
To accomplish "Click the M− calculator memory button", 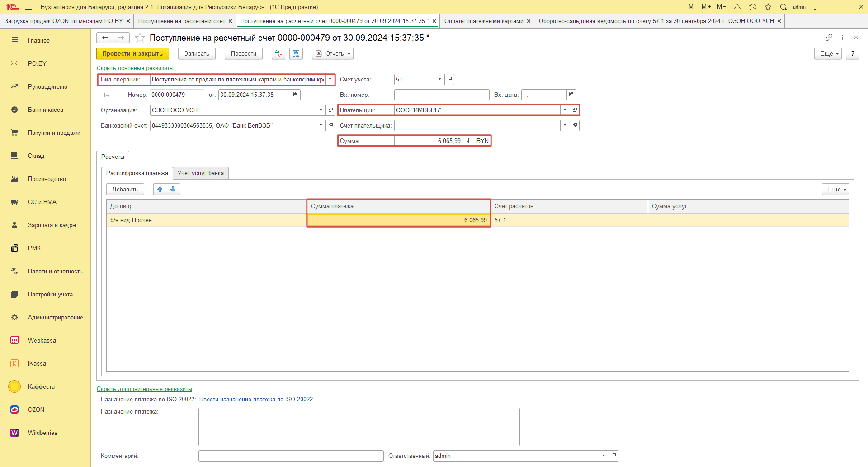I will tap(722, 7).
